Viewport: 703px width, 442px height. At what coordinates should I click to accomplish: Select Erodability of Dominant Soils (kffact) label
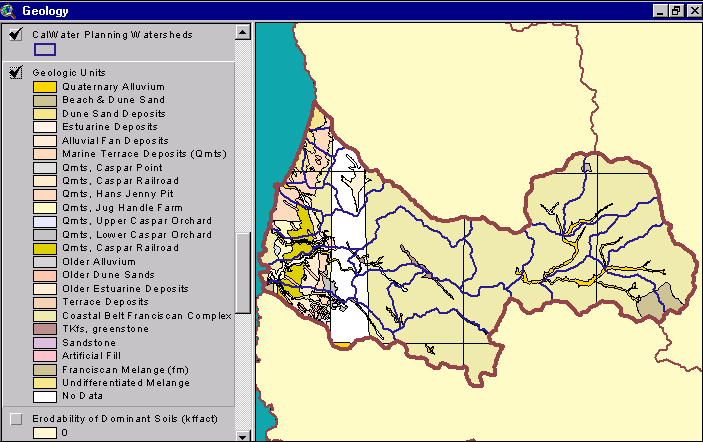(x=125, y=419)
